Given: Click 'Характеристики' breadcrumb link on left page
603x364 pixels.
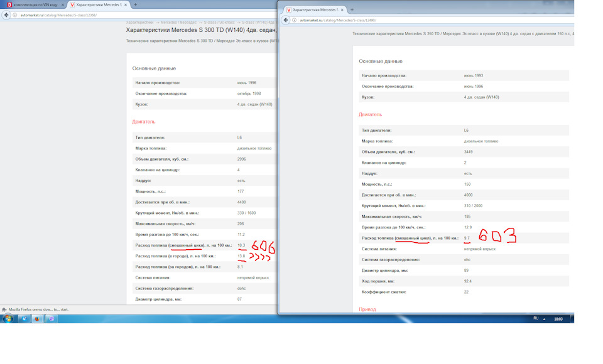Looking at the screenshot, I should [x=141, y=22].
